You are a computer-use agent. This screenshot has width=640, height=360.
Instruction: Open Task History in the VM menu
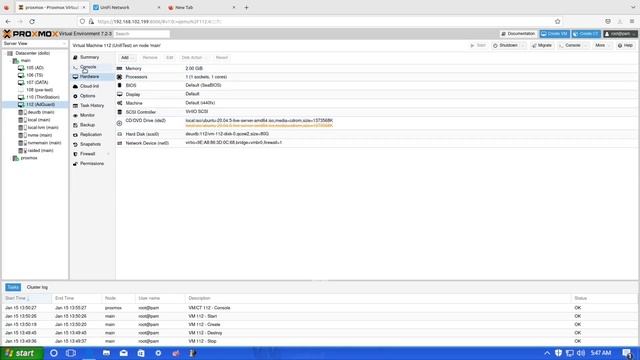click(92, 106)
